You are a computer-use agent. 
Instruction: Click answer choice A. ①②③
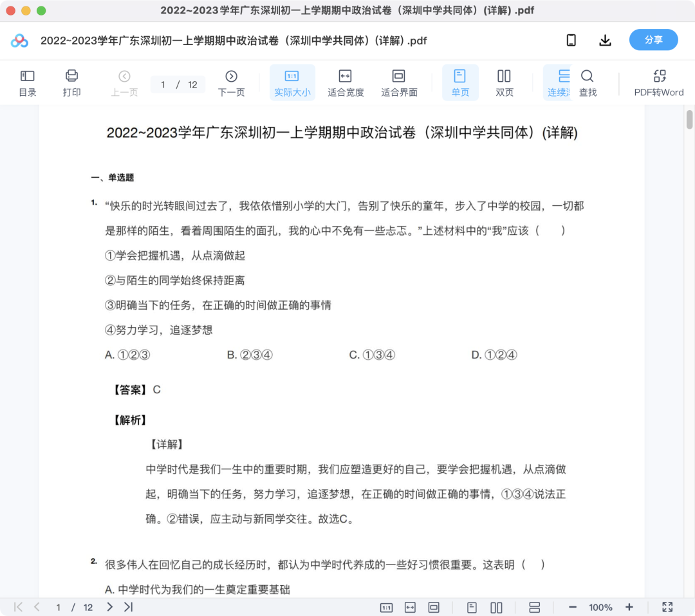click(127, 355)
